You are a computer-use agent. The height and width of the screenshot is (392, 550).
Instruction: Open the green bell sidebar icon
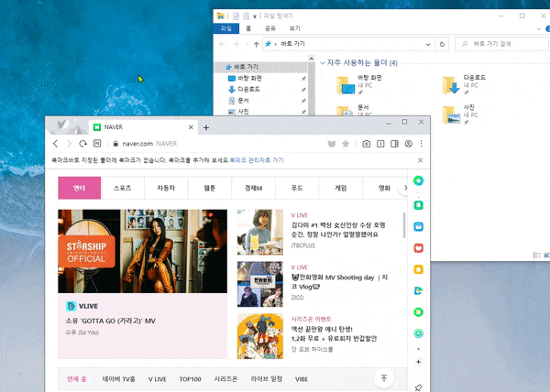pyautogui.click(x=419, y=205)
